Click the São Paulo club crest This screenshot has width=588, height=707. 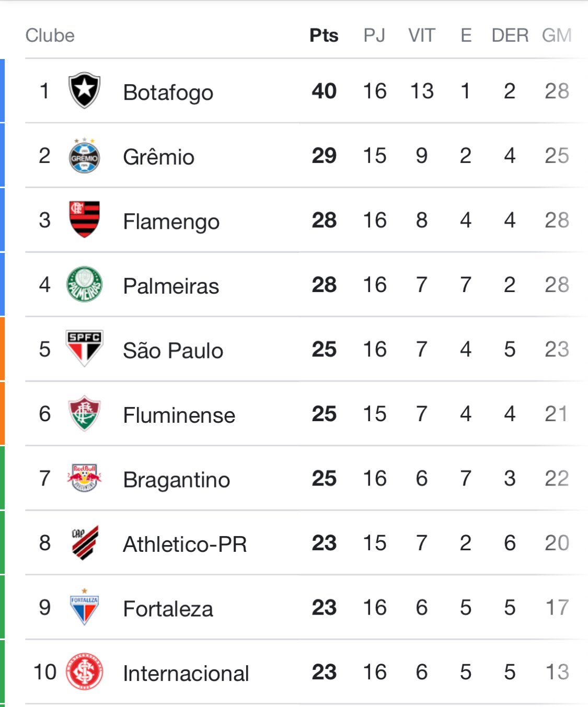pos(84,348)
